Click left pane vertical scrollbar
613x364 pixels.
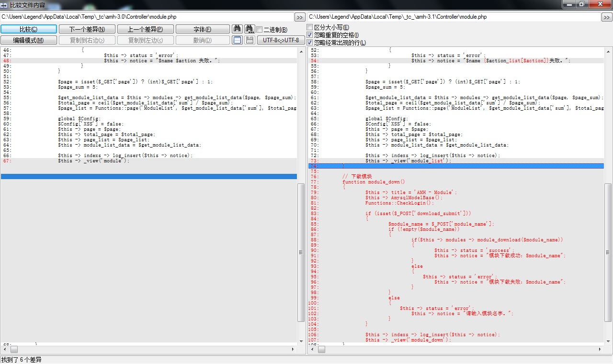301,195
